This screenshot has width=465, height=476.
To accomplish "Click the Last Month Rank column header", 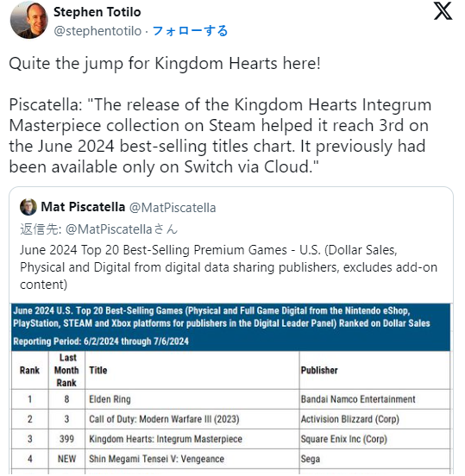I will 66,370.
